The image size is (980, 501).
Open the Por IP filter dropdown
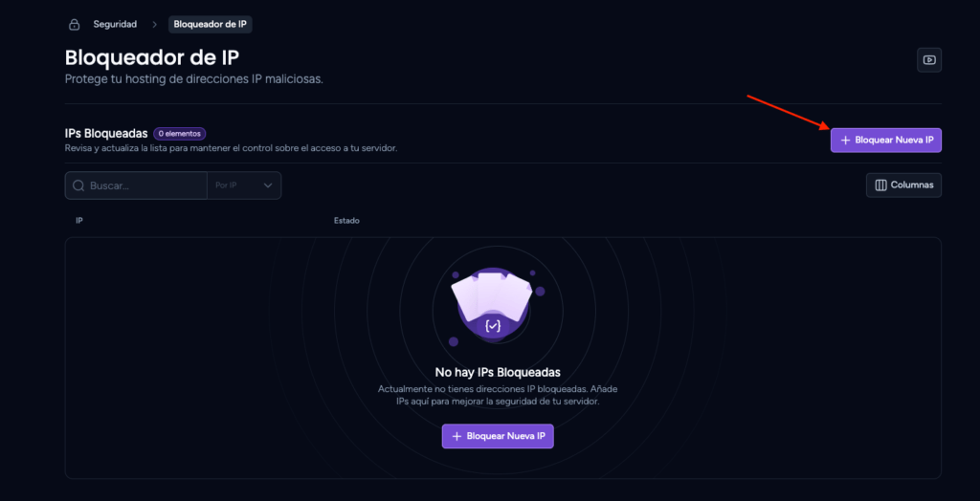[x=244, y=185]
